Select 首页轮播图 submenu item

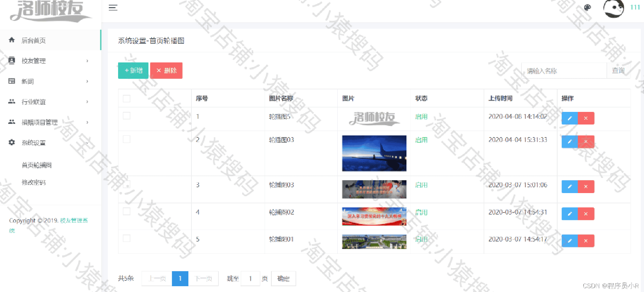coord(37,165)
